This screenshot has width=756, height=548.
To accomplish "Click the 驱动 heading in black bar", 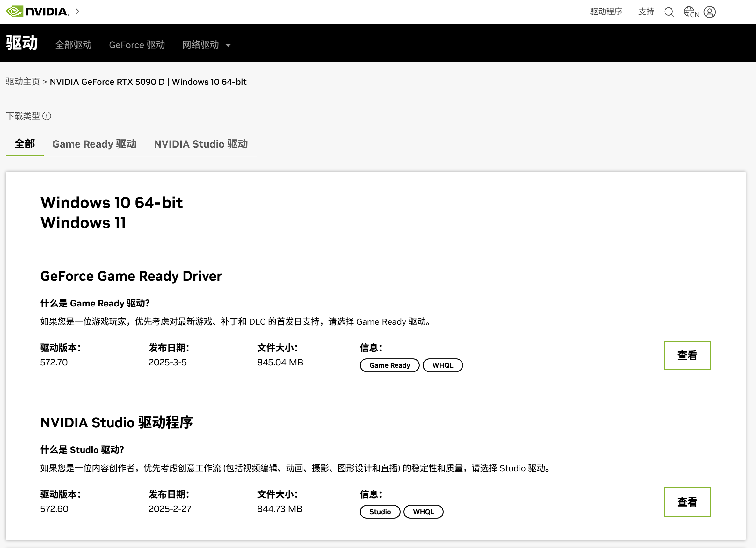I will point(22,43).
